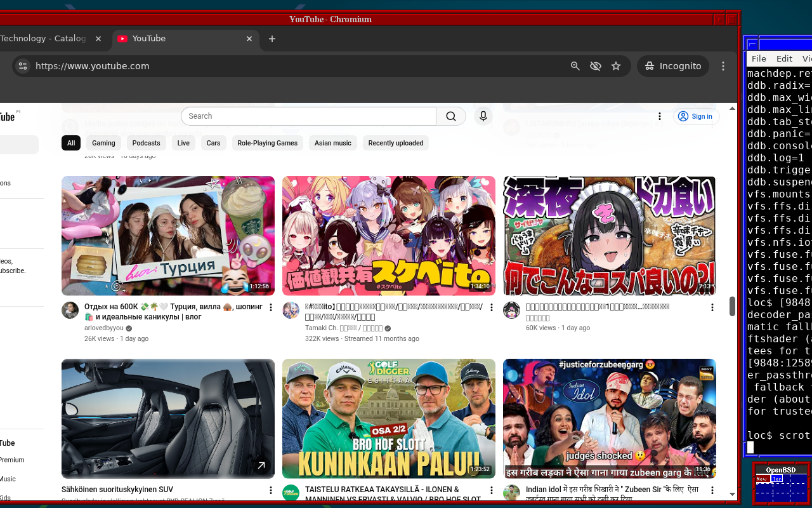The image size is (812, 508).
Task: Bookmark this page with the star icon
Action: pos(616,66)
